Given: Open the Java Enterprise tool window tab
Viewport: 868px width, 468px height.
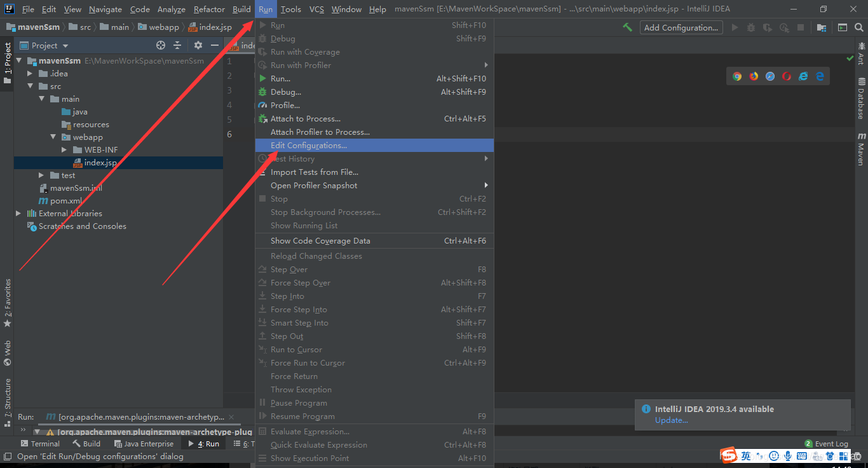Looking at the screenshot, I should pos(144,444).
